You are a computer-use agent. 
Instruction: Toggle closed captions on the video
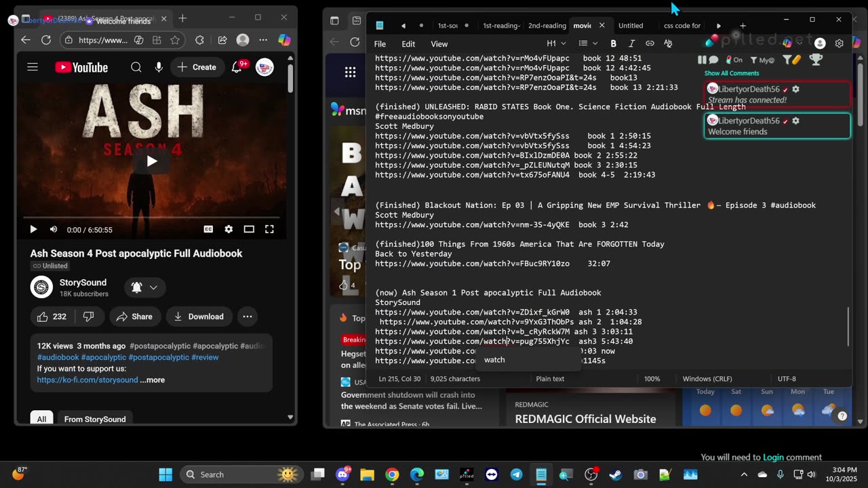click(x=208, y=229)
